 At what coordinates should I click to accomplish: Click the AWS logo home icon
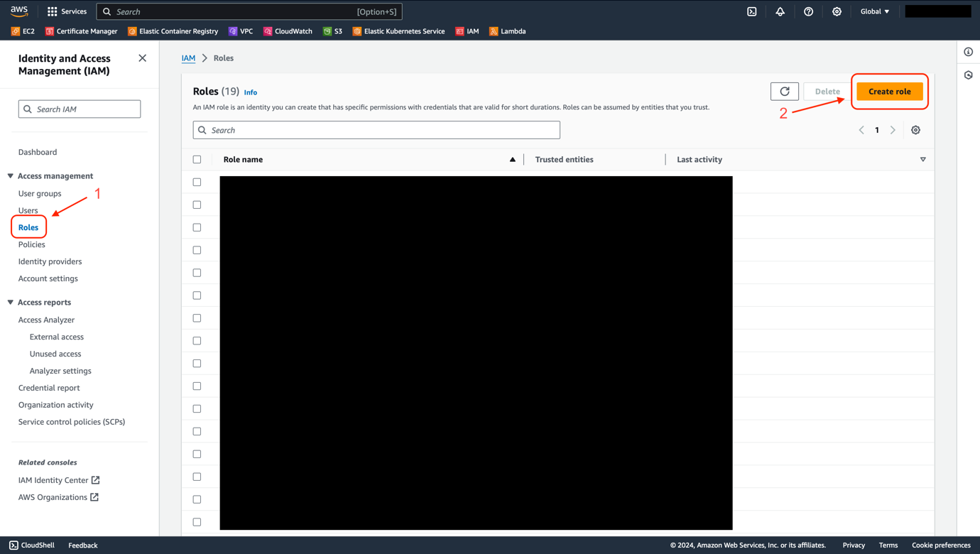pos(19,11)
